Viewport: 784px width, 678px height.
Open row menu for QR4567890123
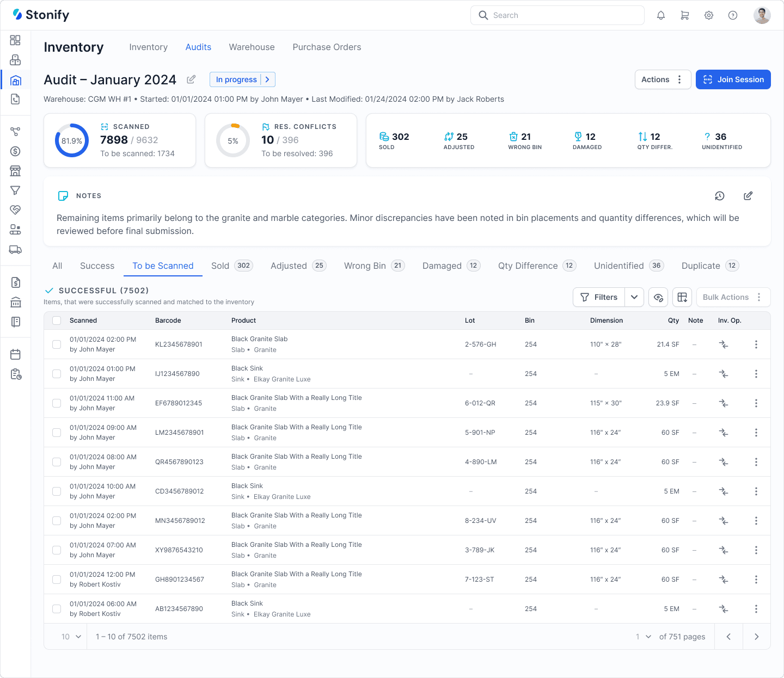tap(756, 462)
